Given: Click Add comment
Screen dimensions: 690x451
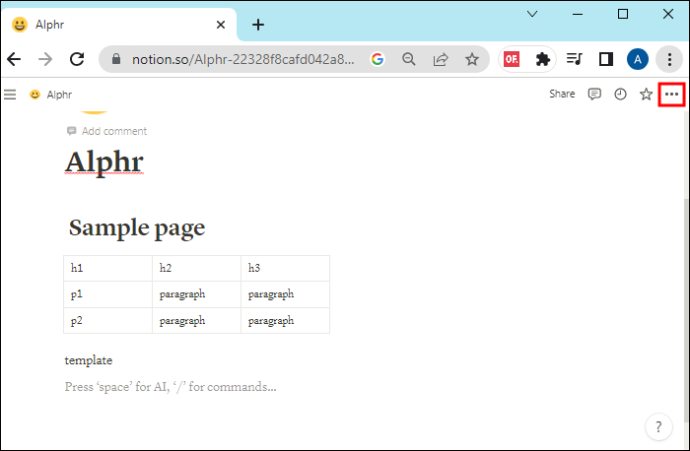Looking at the screenshot, I should click(114, 131).
